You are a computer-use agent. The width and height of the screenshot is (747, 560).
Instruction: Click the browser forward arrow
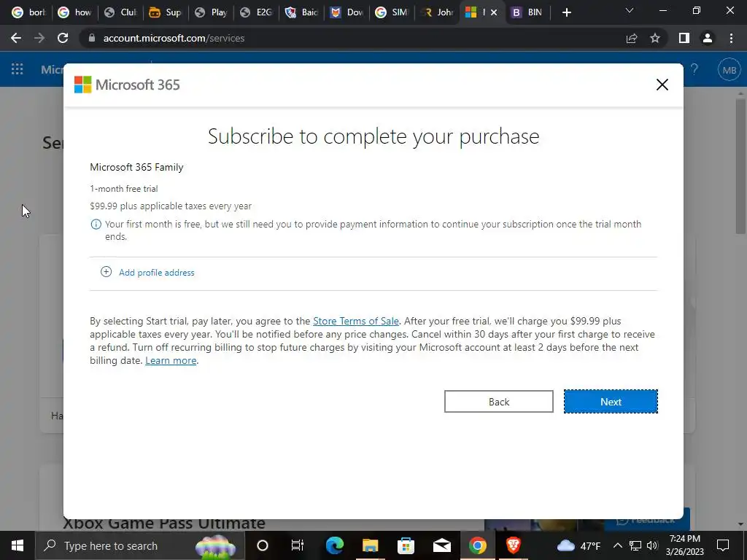point(39,38)
